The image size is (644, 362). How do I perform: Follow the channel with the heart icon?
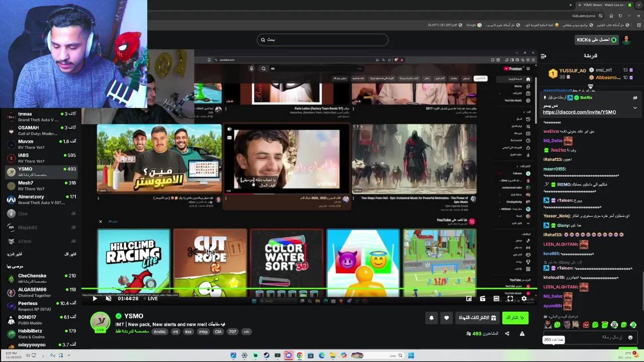[446, 318]
